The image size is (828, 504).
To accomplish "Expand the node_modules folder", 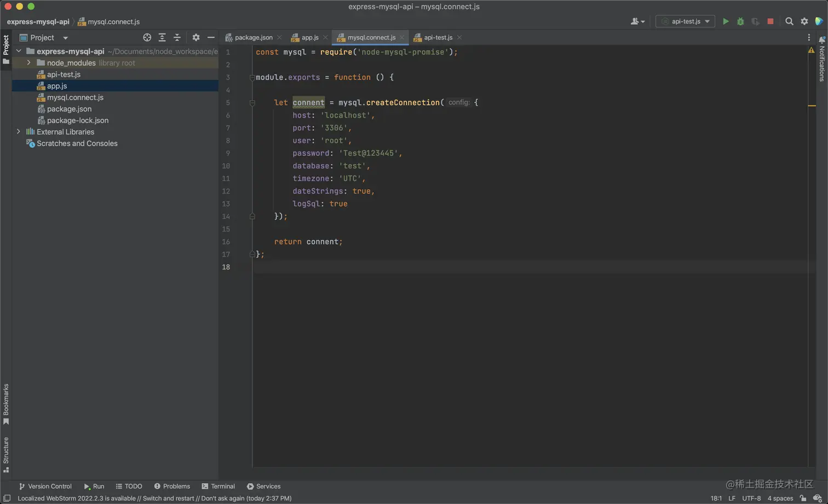I will [x=29, y=63].
